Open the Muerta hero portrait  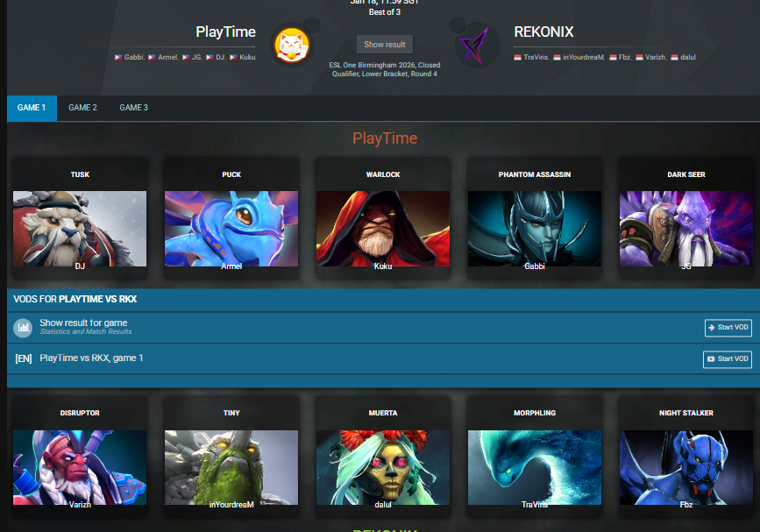(x=383, y=466)
